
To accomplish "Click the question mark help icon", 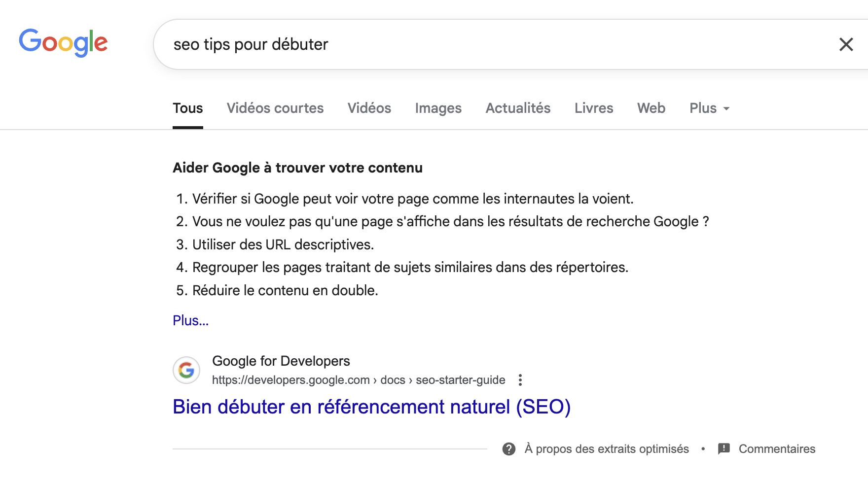I will (509, 449).
